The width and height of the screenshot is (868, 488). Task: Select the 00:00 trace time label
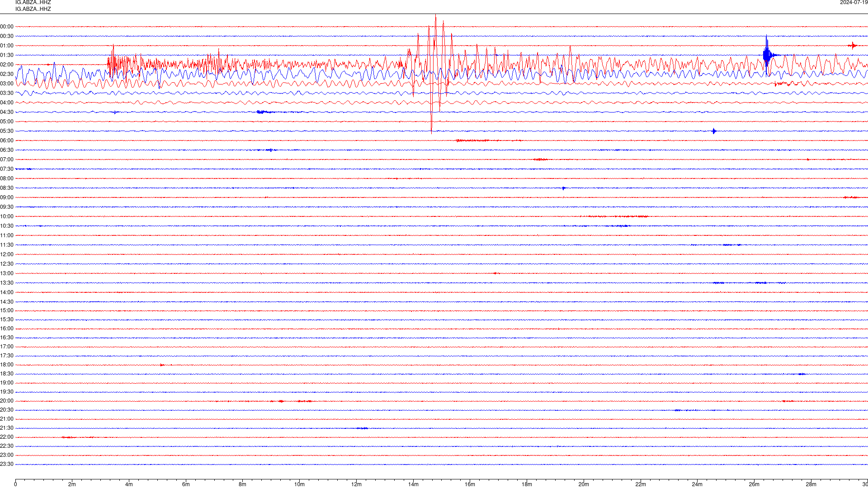click(7, 27)
